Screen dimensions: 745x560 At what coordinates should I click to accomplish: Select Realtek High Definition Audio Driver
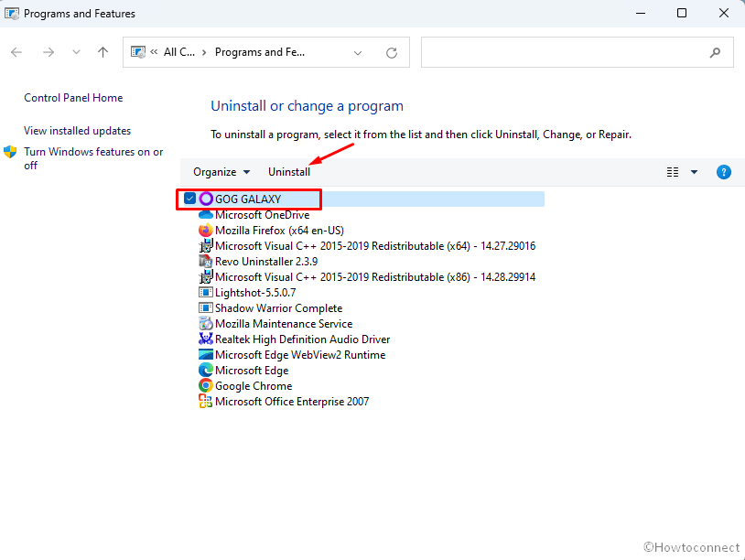(302, 339)
